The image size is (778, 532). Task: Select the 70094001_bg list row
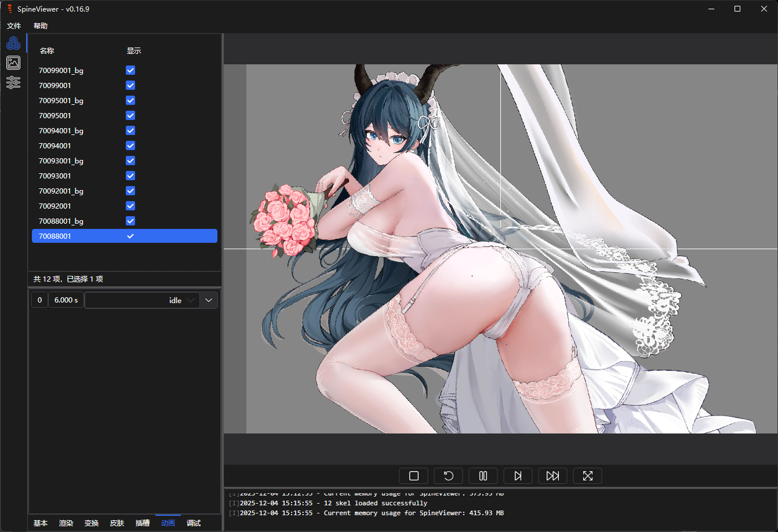[125, 130]
